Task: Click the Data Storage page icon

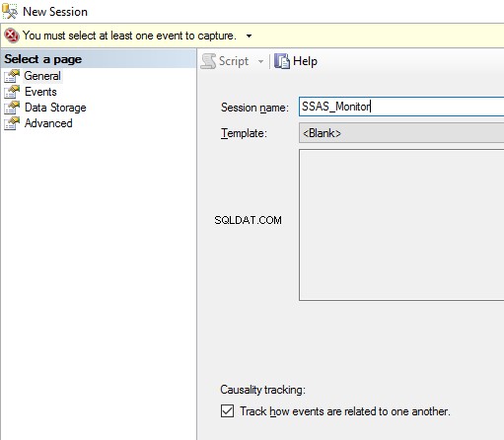Action: 12,108
